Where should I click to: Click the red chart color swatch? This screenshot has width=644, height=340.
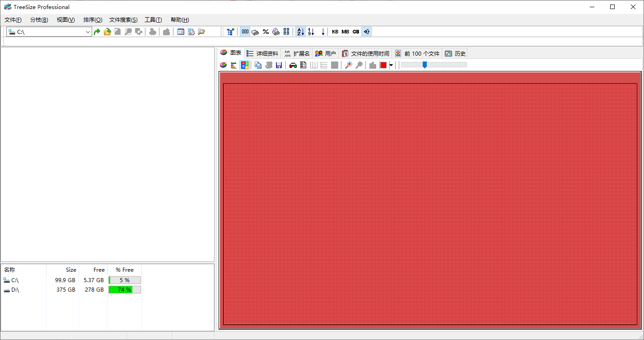[x=383, y=65]
